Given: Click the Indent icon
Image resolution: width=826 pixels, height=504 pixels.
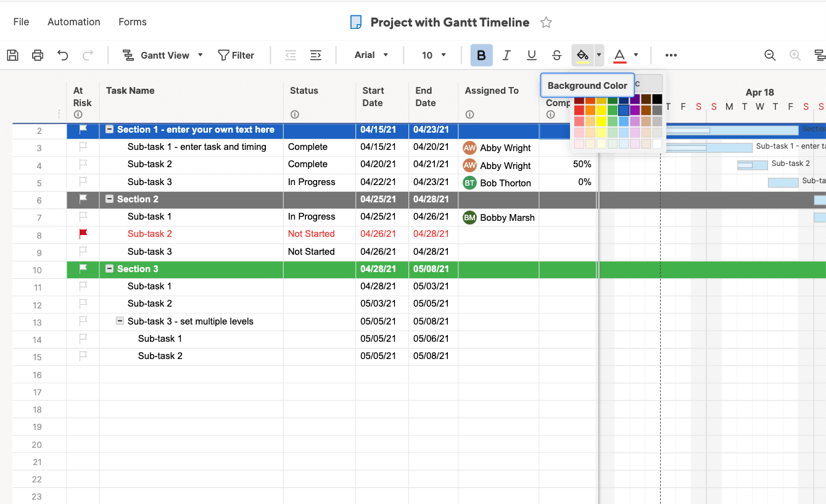Looking at the screenshot, I should pos(316,56).
